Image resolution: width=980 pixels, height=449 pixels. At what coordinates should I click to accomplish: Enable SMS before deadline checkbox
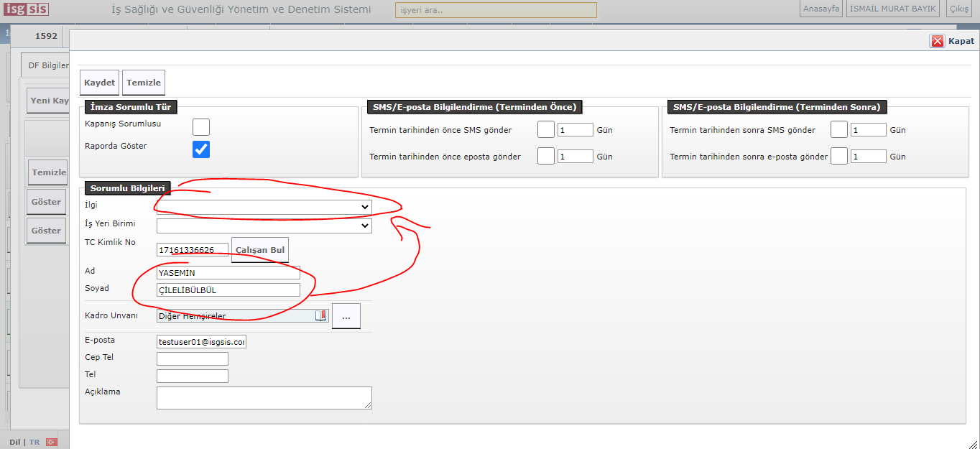point(546,130)
